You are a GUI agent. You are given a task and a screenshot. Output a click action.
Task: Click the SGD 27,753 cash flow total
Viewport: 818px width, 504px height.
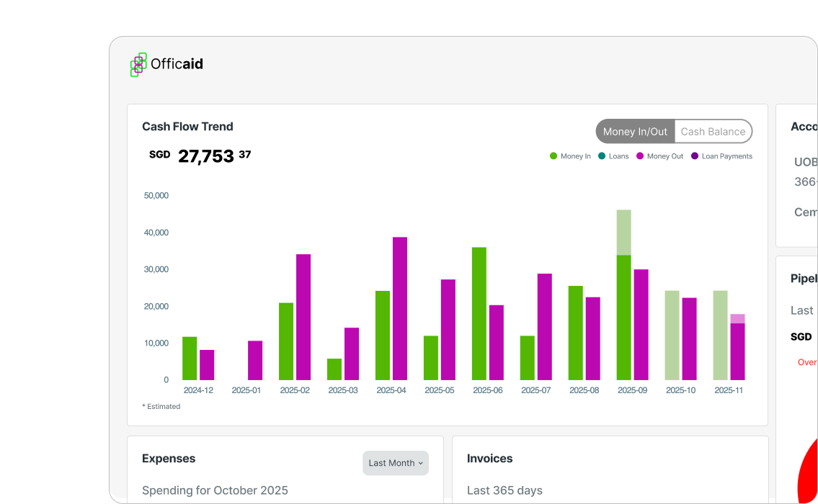pos(205,156)
